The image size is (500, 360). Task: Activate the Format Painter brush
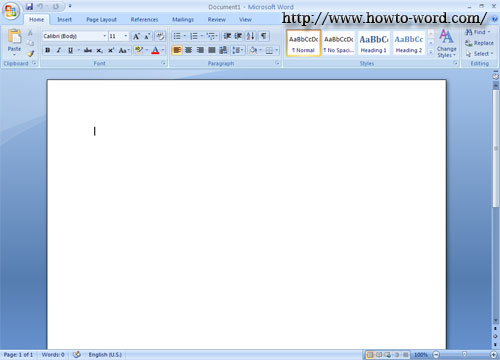point(31,53)
